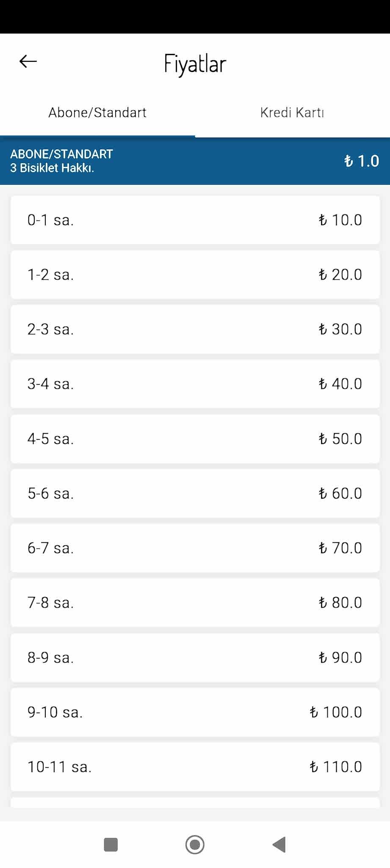Tap the 2-3 sa. pricing card

coord(195,329)
